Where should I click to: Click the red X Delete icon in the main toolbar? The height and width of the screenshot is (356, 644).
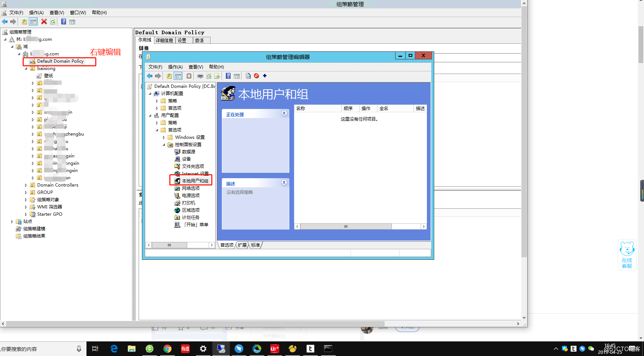point(44,21)
